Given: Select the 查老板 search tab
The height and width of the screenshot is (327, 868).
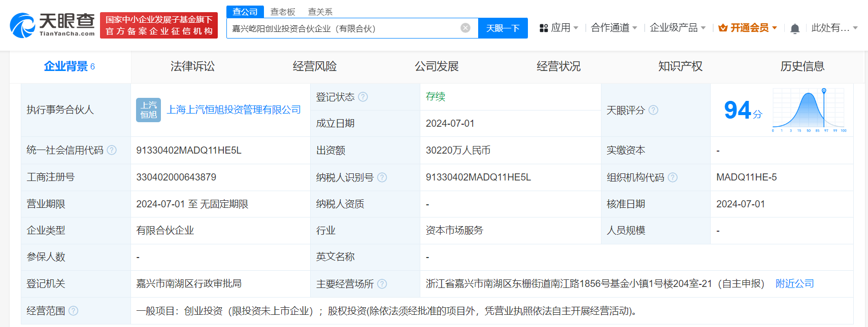Looking at the screenshot, I should (x=283, y=12).
